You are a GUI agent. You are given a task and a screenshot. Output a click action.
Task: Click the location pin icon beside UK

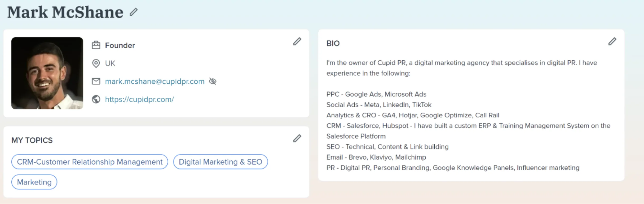(x=96, y=63)
